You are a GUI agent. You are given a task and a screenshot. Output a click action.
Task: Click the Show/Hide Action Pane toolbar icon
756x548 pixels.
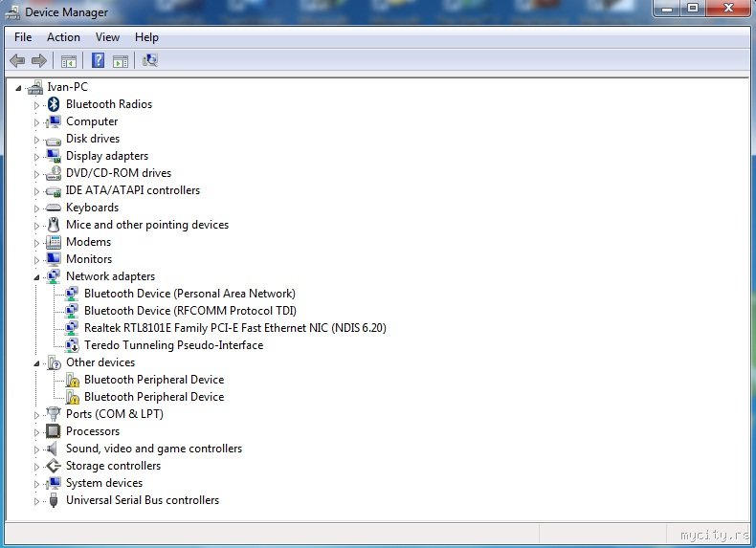click(121, 60)
